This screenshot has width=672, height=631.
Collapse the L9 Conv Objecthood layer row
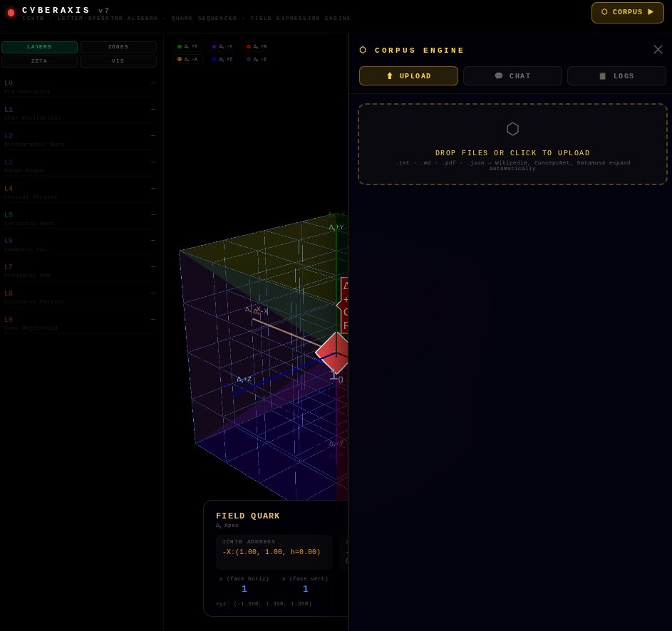click(x=153, y=320)
